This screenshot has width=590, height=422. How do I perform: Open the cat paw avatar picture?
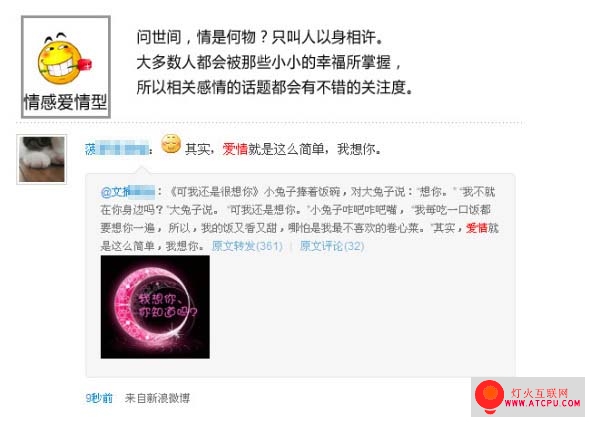pyautogui.click(x=42, y=159)
